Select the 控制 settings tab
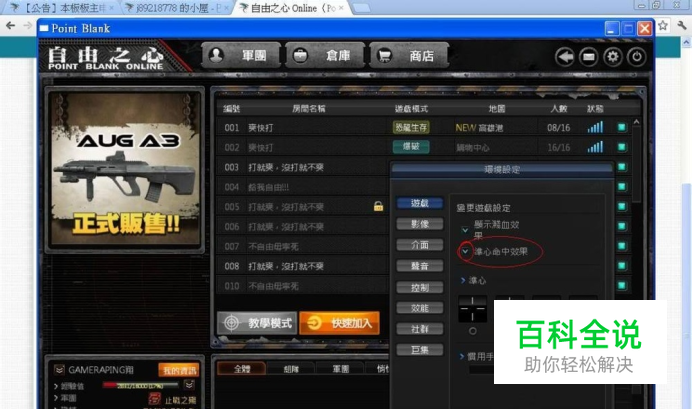Screen dimensions: 692x409 pyautogui.click(x=420, y=288)
